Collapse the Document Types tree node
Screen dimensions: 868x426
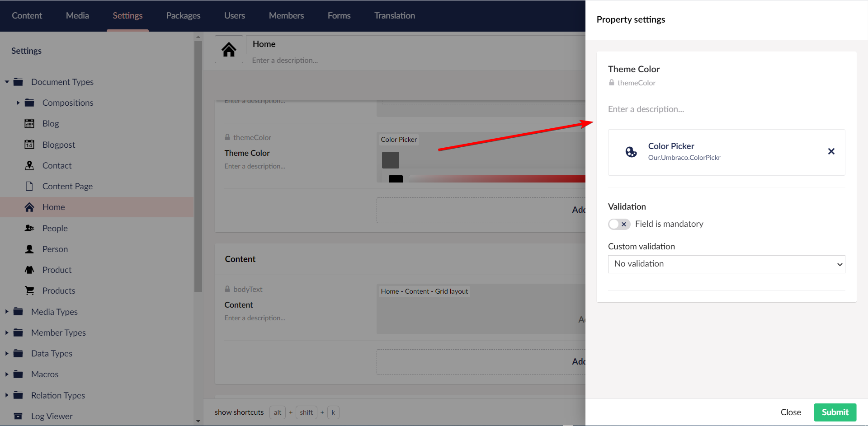coord(7,82)
